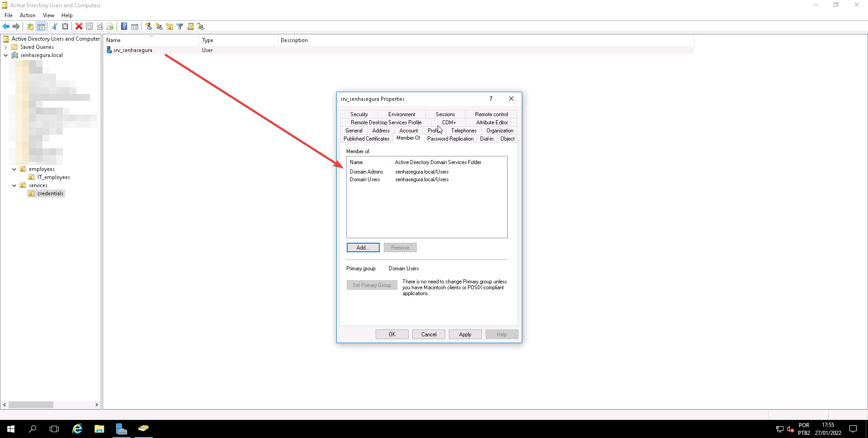Switch to the Object tab
868x438 pixels.
[x=507, y=139]
